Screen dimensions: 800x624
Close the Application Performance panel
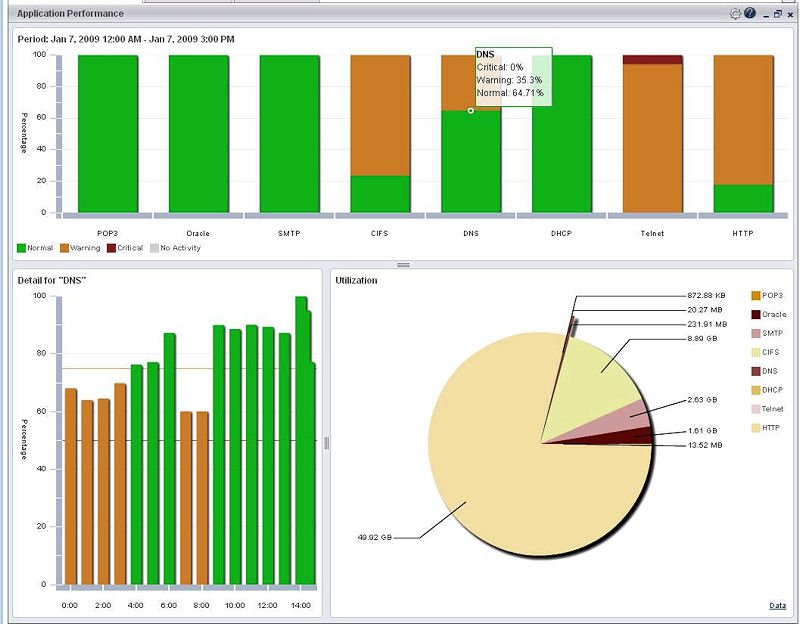pos(790,15)
